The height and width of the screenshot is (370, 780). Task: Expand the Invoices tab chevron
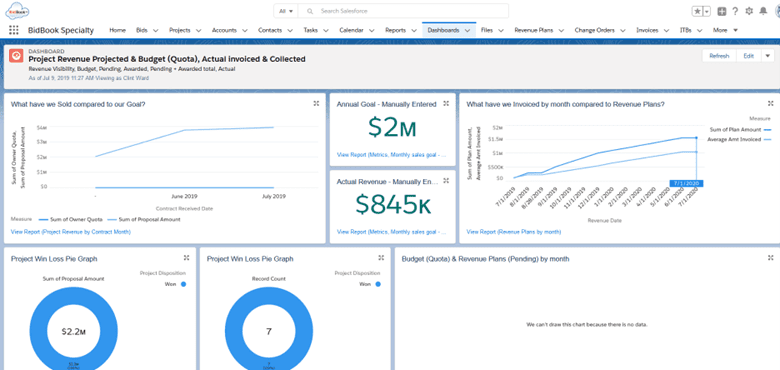click(x=667, y=30)
